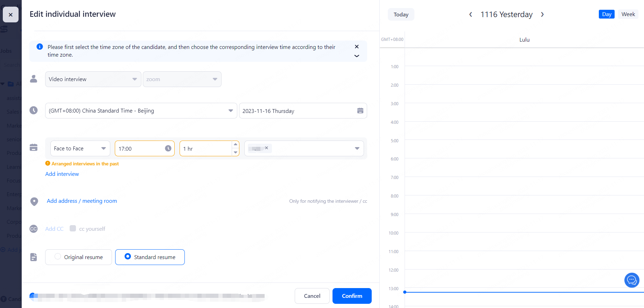
Task: Dismiss the time zone info notice
Action: [357, 46]
